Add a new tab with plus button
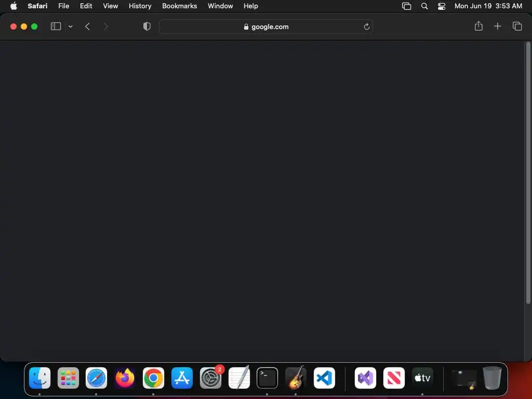The image size is (532, 399). 497,26
